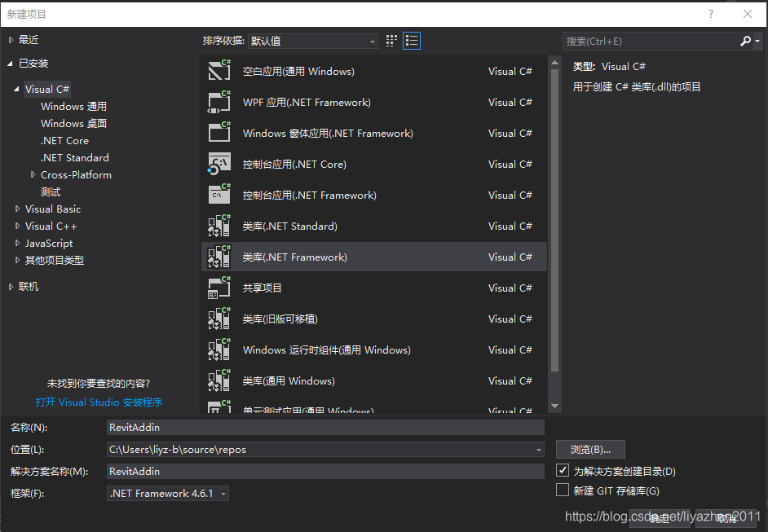The height and width of the screenshot is (532, 768).
Task: Select the Visual C# category label
Action: click(x=47, y=89)
